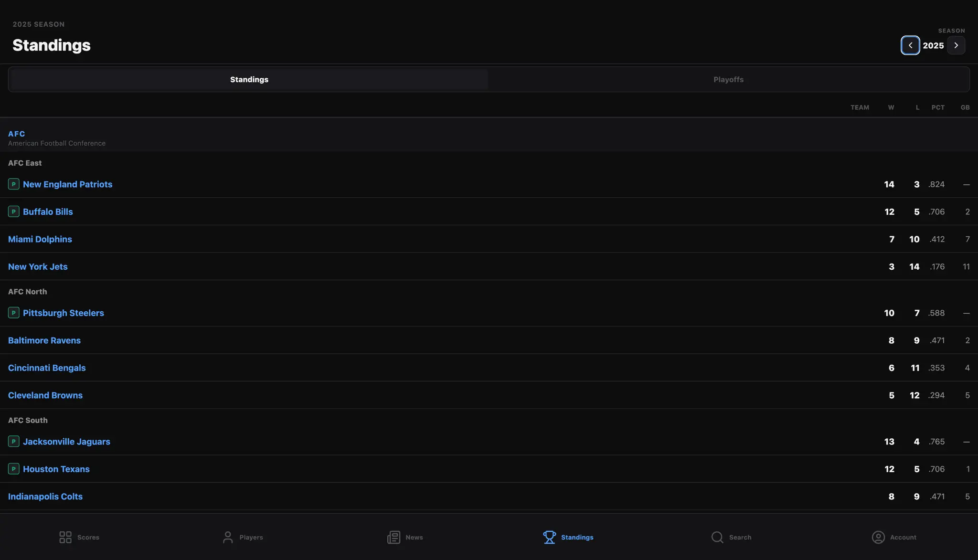Tap the Standings trophy icon
This screenshot has height=560, width=978.
(x=550, y=537)
